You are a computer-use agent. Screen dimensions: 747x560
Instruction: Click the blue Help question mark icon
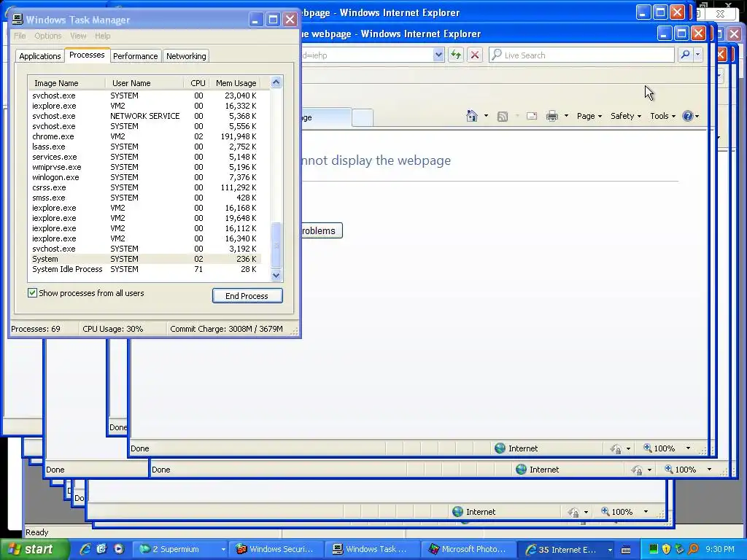coord(687,116)
